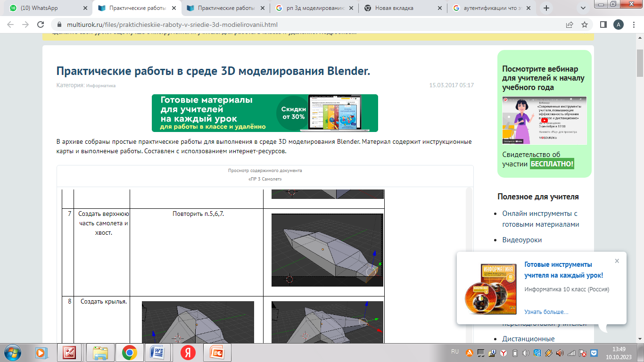Open the browser side panel
644x362 pixels.
[603, 25]
